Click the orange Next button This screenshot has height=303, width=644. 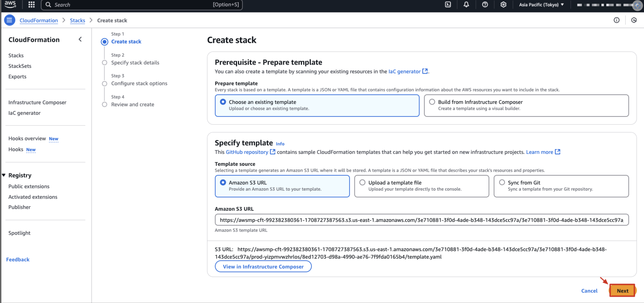point(622,290)
